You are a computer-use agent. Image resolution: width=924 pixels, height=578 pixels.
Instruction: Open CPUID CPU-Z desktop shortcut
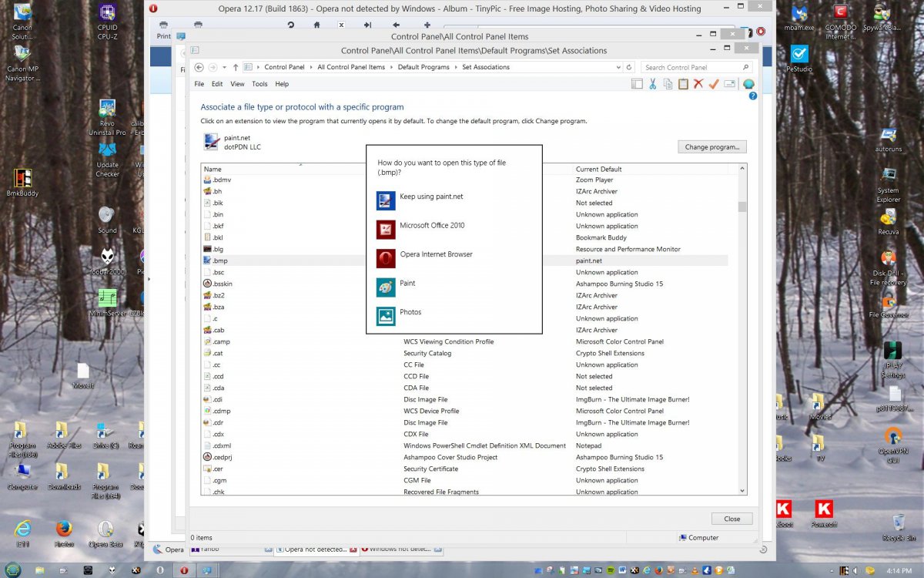[x=107, y=22]
